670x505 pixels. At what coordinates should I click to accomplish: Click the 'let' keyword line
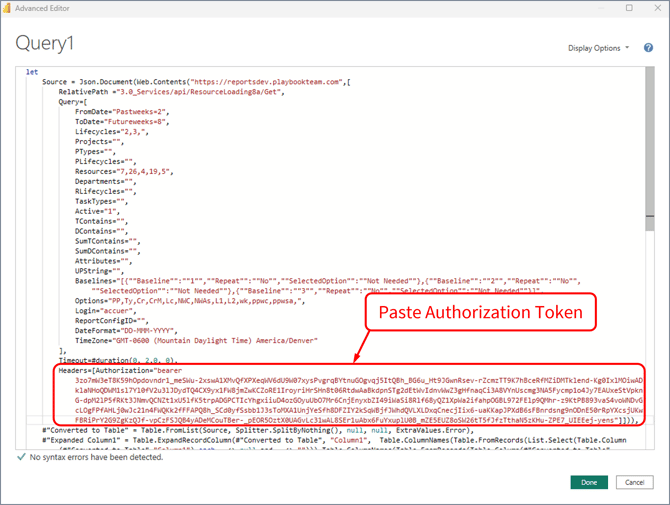point(32,72)
